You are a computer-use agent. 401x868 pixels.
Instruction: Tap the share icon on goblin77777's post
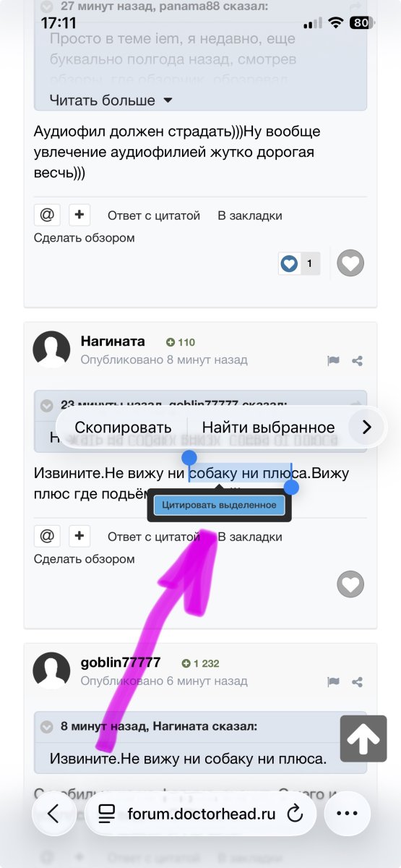coord(357,681)
